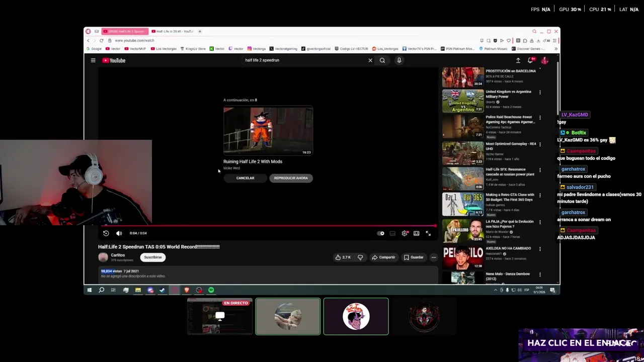Open options for United Kingdom vs Argentina video
644x362 pixels.
point(540,93)
